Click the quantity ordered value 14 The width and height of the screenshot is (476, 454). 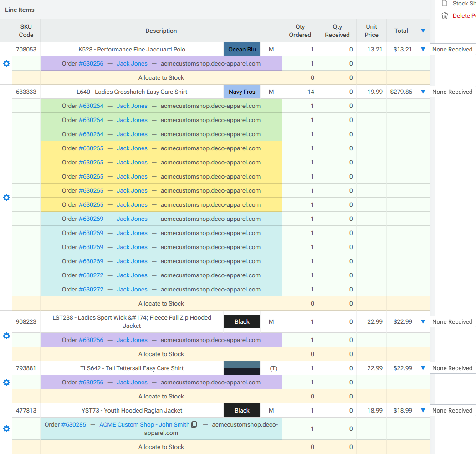click(311, 92)
